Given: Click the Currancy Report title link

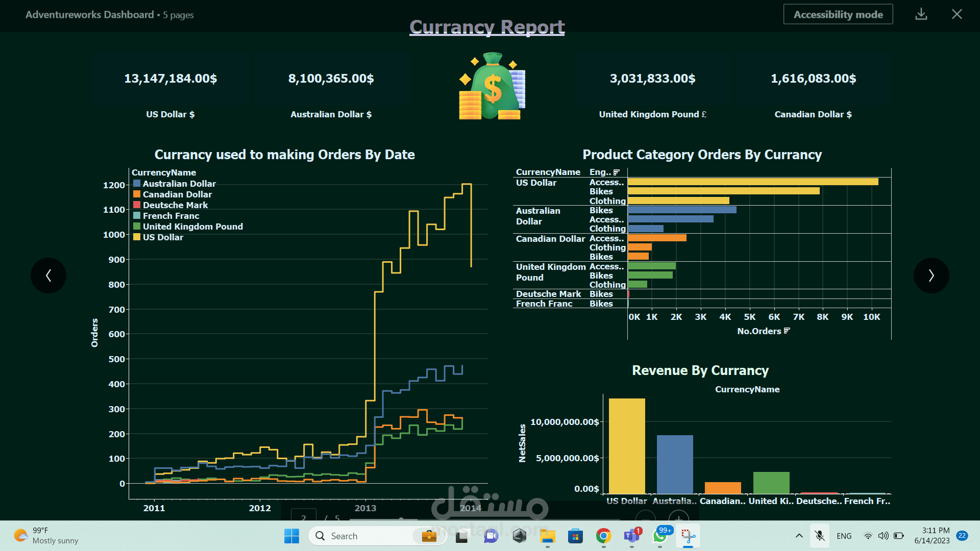Looking at the screenshot, I should [487, 27].
